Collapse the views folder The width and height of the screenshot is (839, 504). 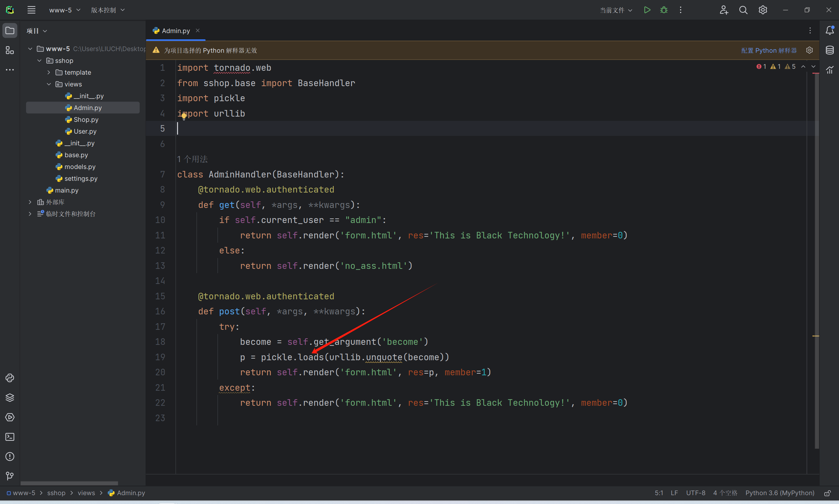point(49,84)
